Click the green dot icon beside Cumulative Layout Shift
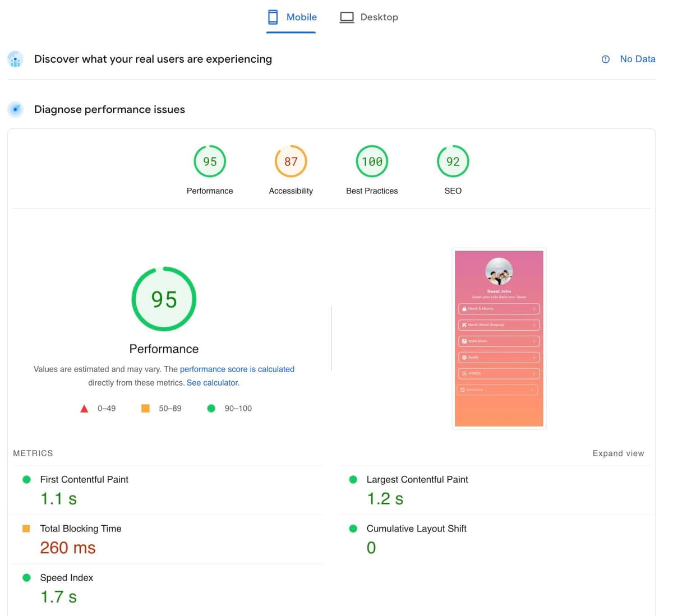The image size is (673, 616). 353,528
